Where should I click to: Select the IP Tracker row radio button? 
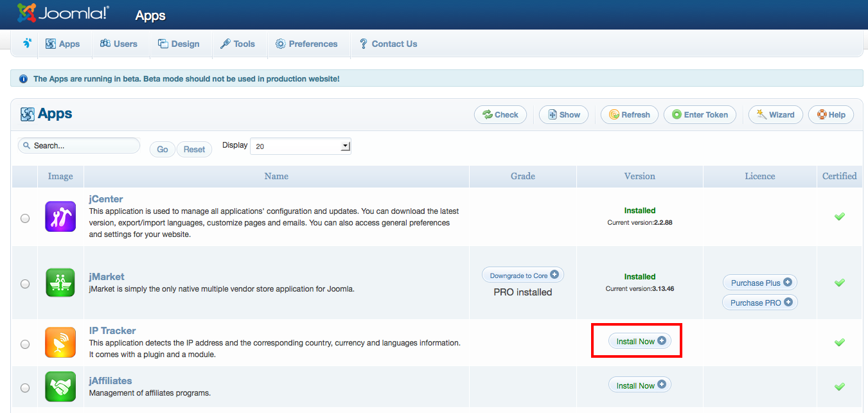point(25,344)
